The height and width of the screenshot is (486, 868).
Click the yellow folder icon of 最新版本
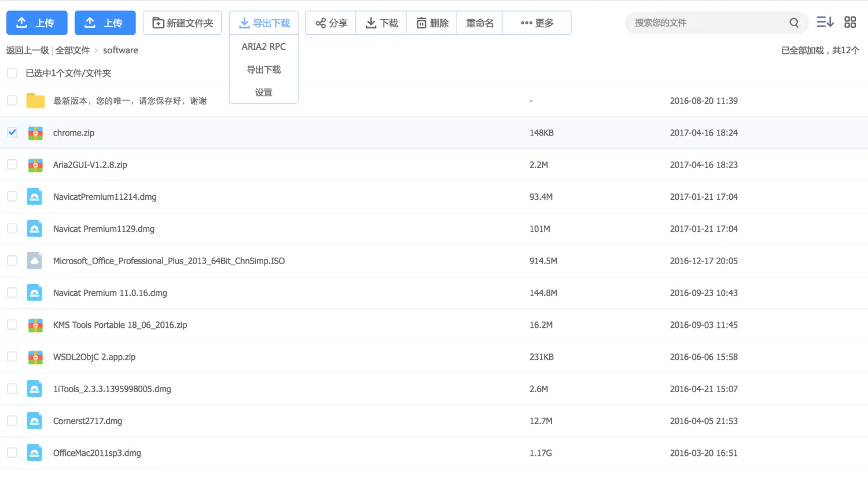[35, 101]
